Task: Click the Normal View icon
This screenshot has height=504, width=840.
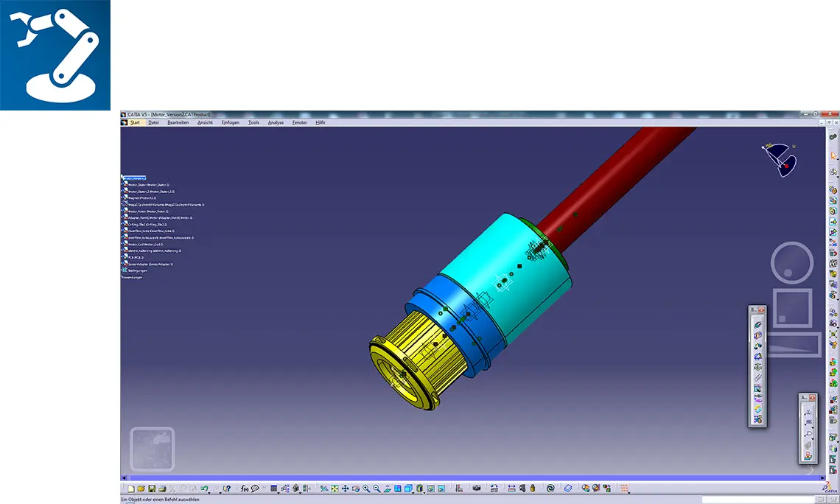Action: click(x=388, y=489)
